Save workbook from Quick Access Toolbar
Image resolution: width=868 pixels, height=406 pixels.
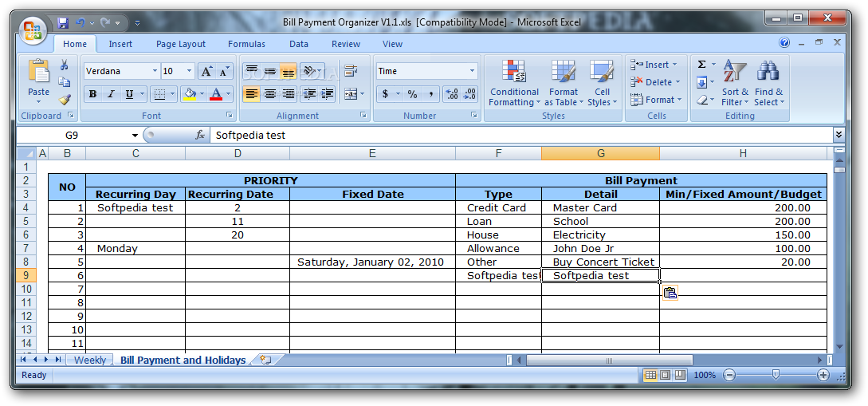click(62, 22)
